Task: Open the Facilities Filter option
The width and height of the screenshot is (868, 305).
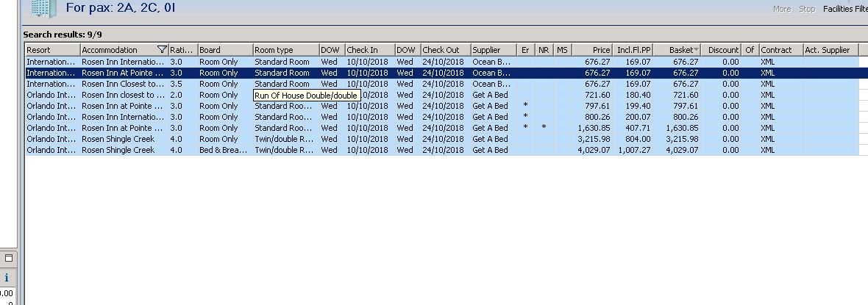Action: coord(845,9)
